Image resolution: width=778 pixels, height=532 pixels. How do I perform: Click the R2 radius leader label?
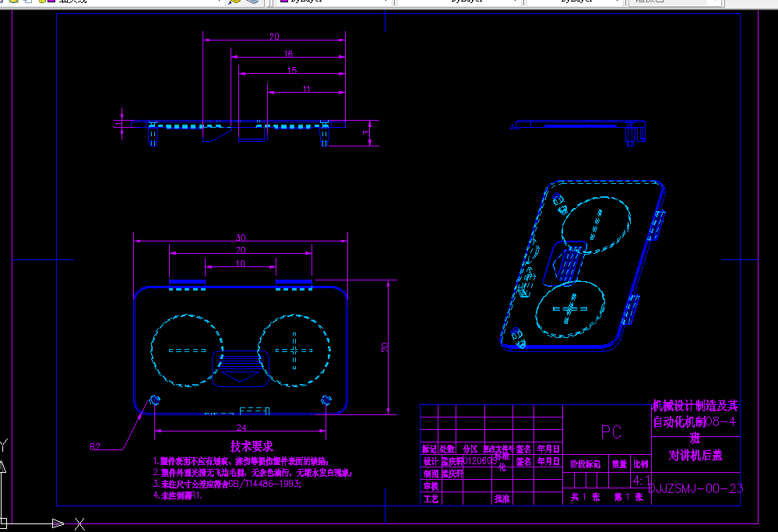point(95,446)
